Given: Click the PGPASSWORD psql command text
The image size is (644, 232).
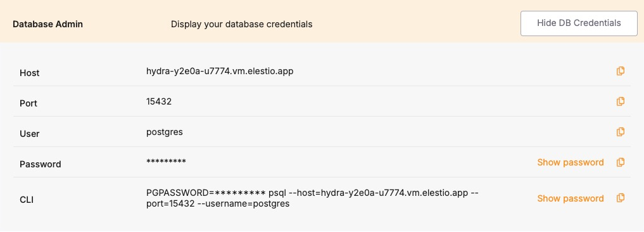Looking at the screenshot, I should [x=313, y=198].
